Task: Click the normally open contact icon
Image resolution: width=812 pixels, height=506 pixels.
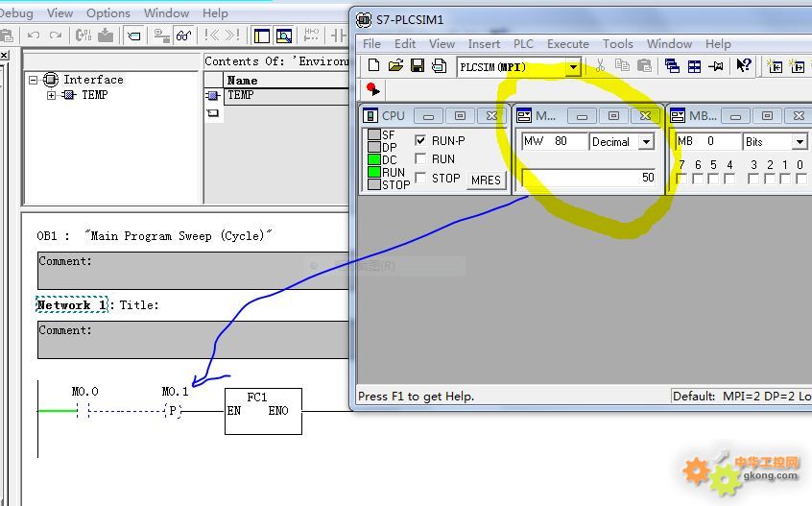Action: point(339,35)
